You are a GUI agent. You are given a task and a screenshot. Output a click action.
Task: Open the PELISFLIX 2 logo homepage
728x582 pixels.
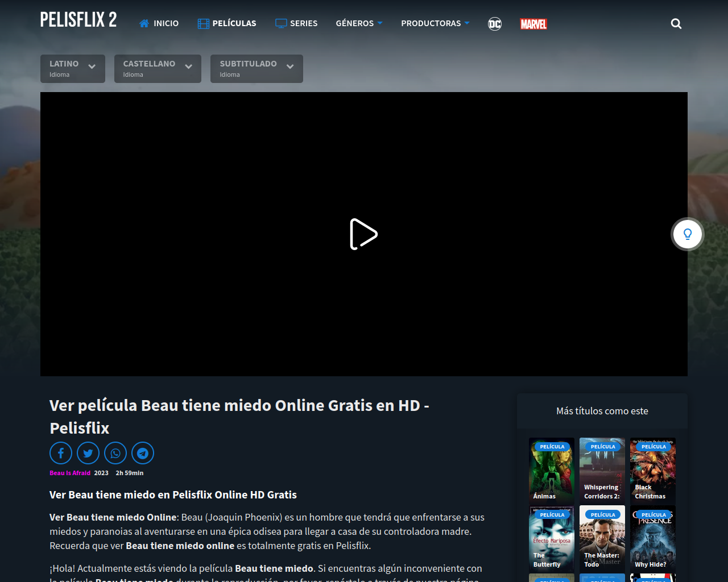(x=78, y=20)
